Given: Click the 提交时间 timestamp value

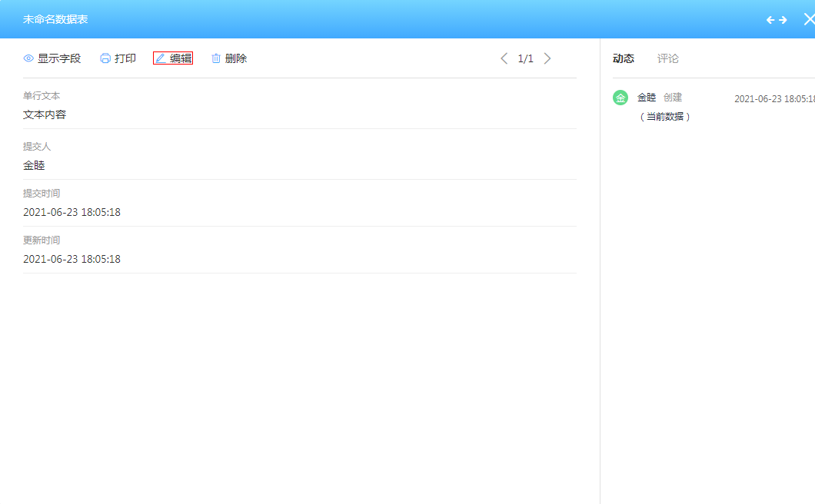Looking at the screenshot, I should [72, 212].
